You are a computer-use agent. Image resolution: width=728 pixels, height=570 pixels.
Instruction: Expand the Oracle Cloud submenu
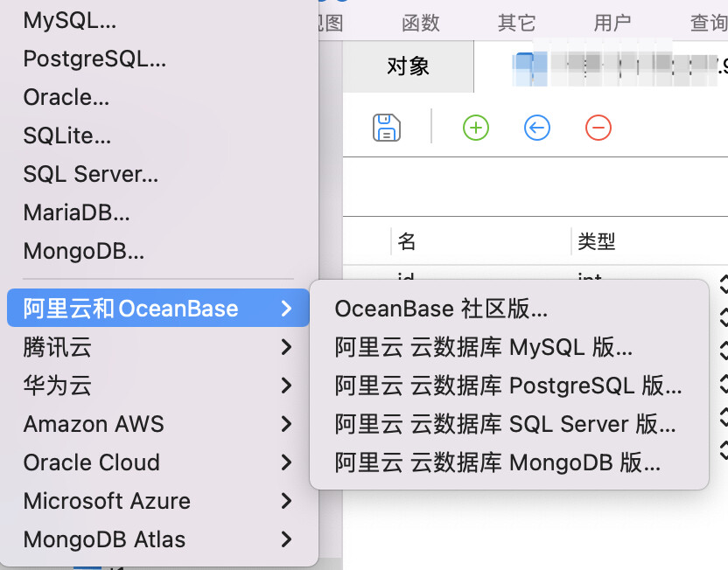(157, 462)
